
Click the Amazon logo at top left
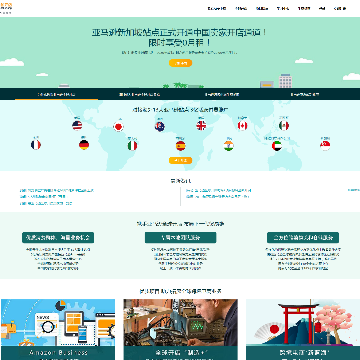tap(6, 8)
